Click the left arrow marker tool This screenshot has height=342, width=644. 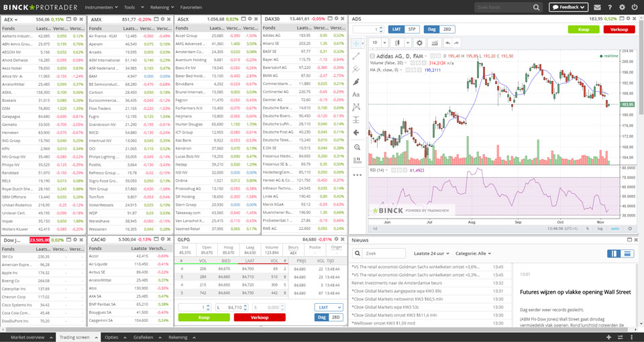(x=356, y=132)
